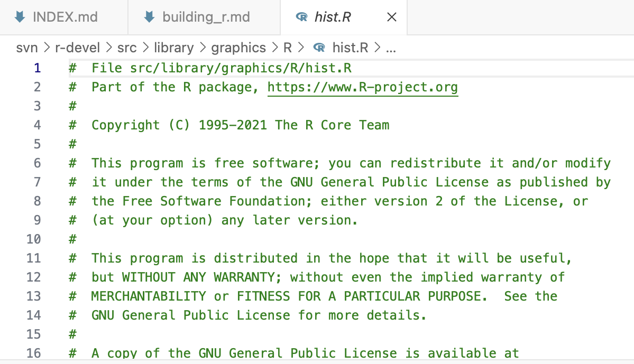This screenshot has width=634, height=364.
Task: Click the markdown arrow icon on building_r.md tab
Action: pyautogui.click(x=149, y=17)
